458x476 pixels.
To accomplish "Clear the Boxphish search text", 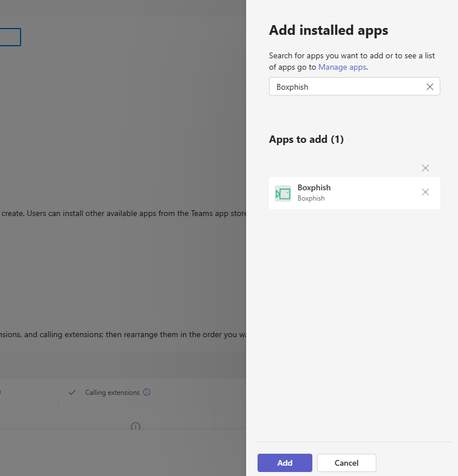I will click(430, 87).
